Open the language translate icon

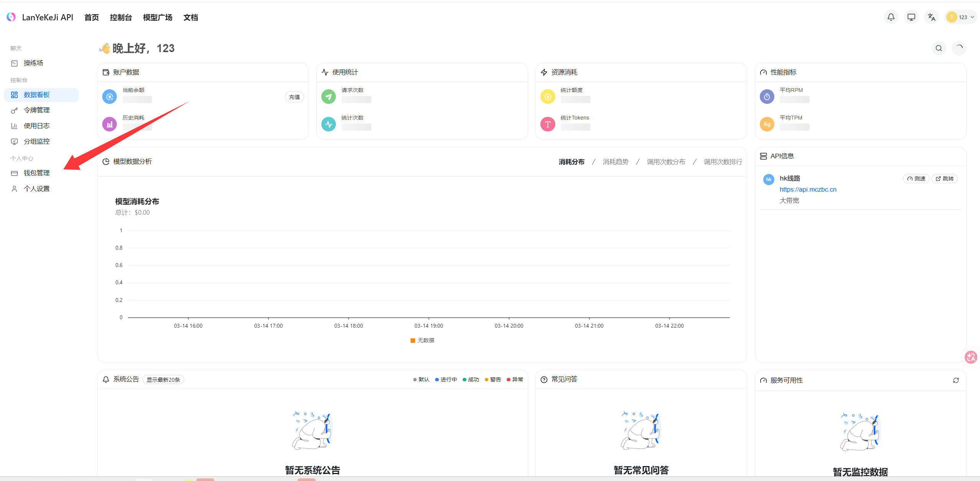(x=932, y=17)
